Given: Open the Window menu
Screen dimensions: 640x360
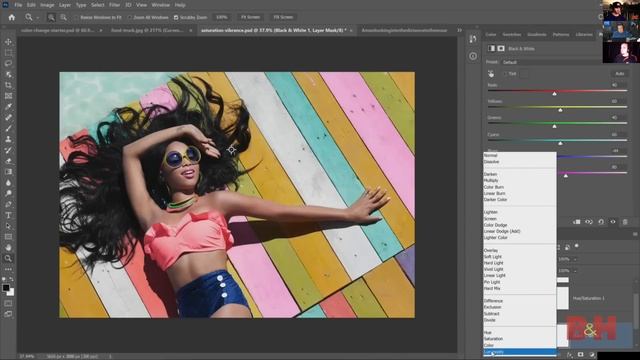Looking at the screenshot, I should pyautogui.click(x=160, y=5).
